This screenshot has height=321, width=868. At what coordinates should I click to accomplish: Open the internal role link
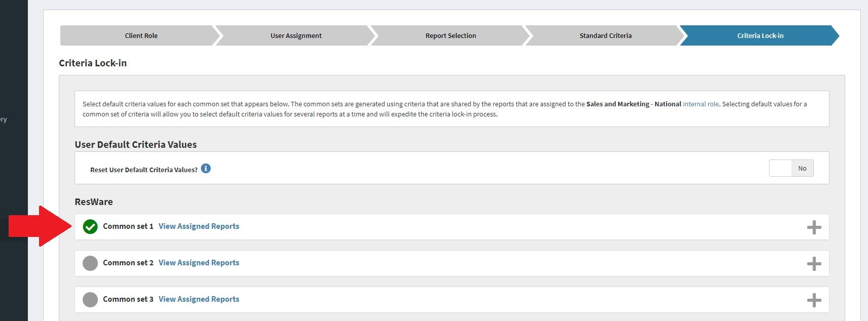pyautogui.click(x=701, y=104)
